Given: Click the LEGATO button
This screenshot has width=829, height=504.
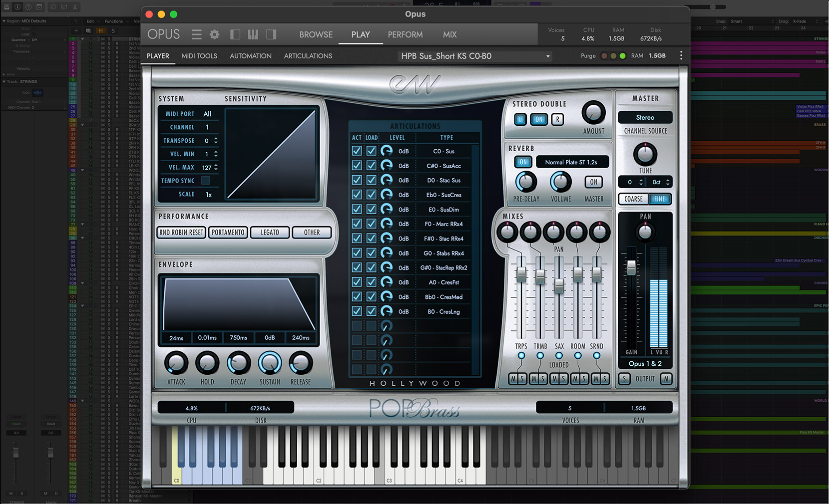Looking at the screenshot, I should click(x=270, y=233).
